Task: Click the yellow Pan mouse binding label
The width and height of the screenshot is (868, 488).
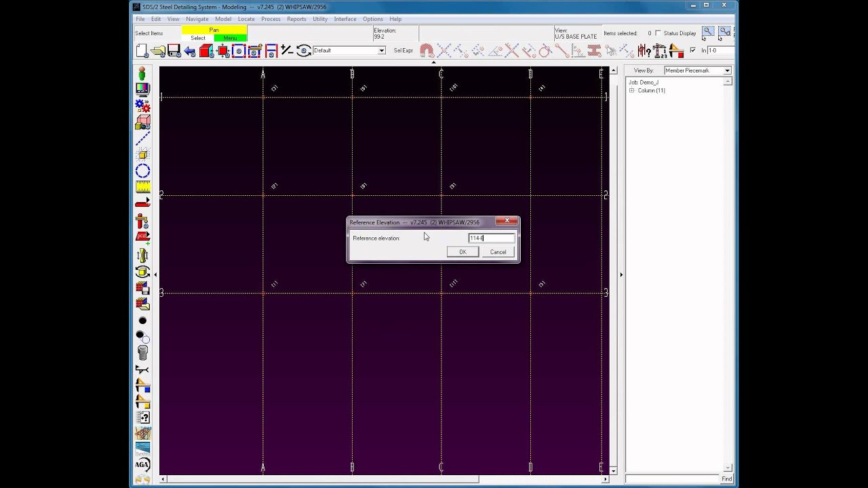Action: (x=214, y=30)
